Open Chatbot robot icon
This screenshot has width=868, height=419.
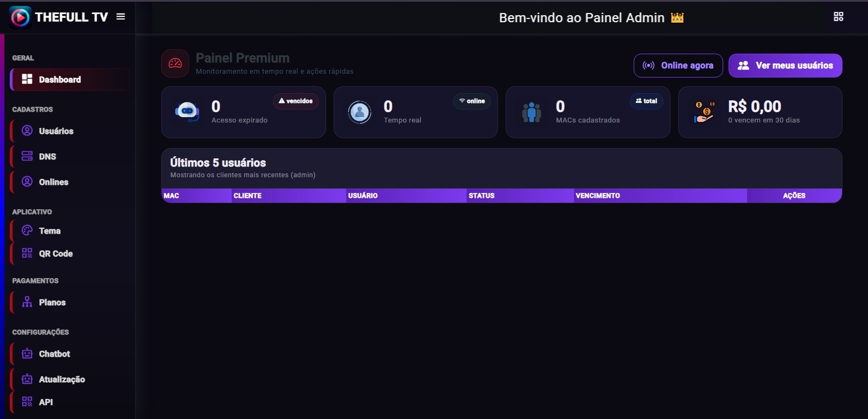pyautogui.click(x=27, y=353)
